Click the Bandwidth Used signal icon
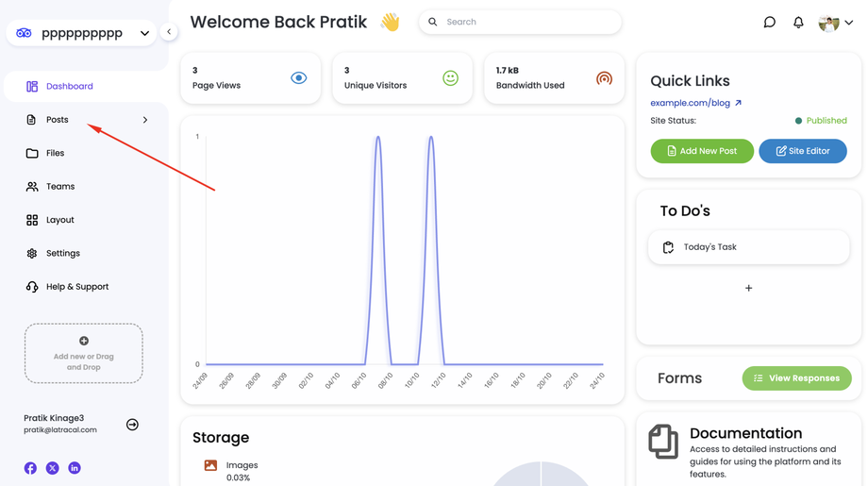The height and width of the screenshot is (486, 868). tap(604, 78)
